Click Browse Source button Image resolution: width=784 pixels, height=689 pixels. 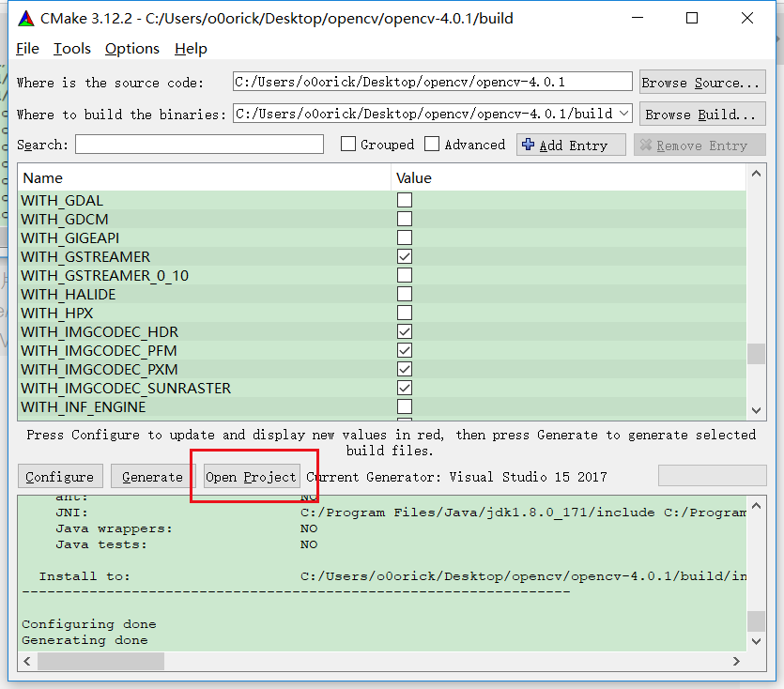(702, 83)
